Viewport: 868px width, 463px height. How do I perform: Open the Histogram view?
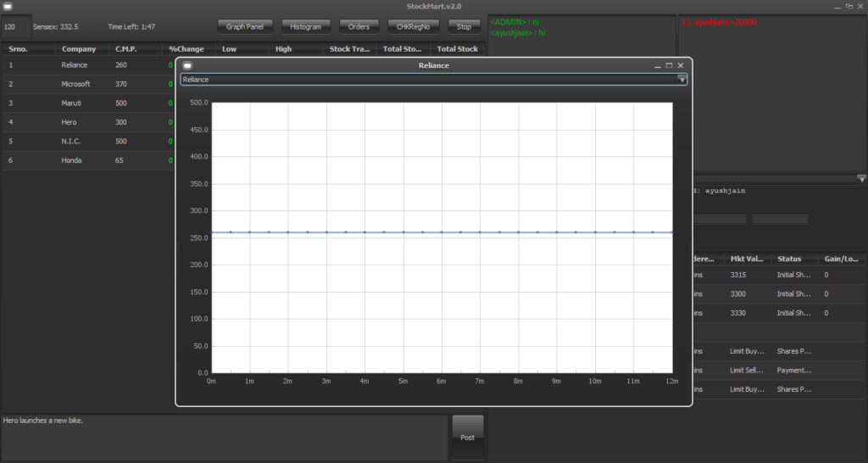pos(305,26)
